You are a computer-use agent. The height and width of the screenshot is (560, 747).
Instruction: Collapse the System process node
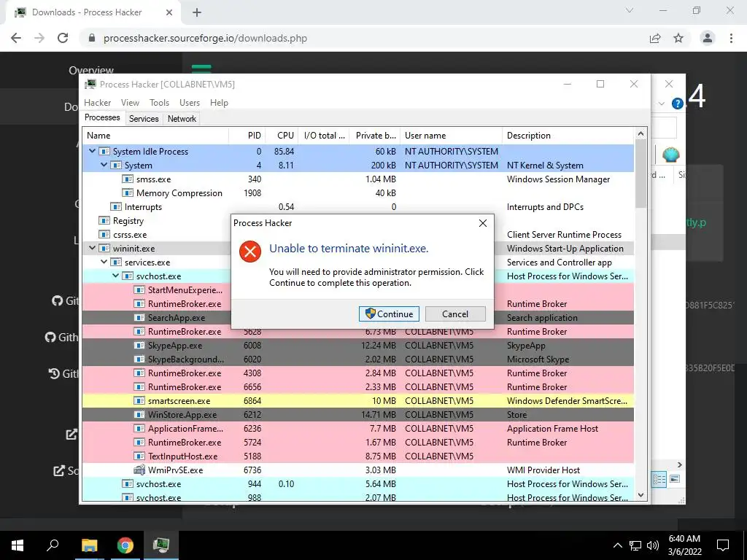coord(104,165)
